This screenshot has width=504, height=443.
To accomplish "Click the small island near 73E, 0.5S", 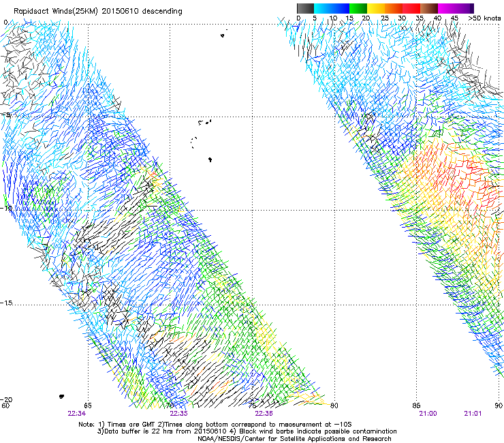I will tap(223, 35).
